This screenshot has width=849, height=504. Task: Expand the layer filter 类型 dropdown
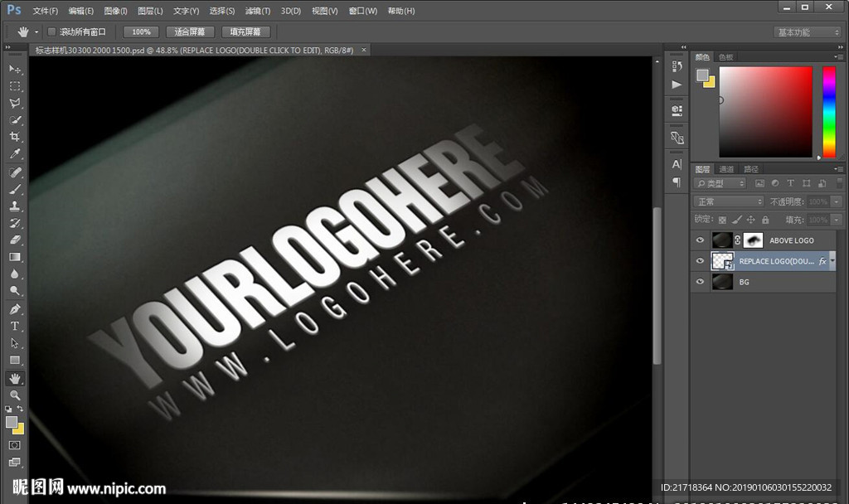[720, 183]
